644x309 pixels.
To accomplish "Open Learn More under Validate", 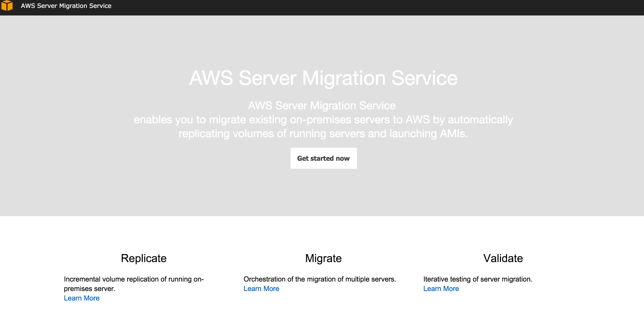I will 441,289.
